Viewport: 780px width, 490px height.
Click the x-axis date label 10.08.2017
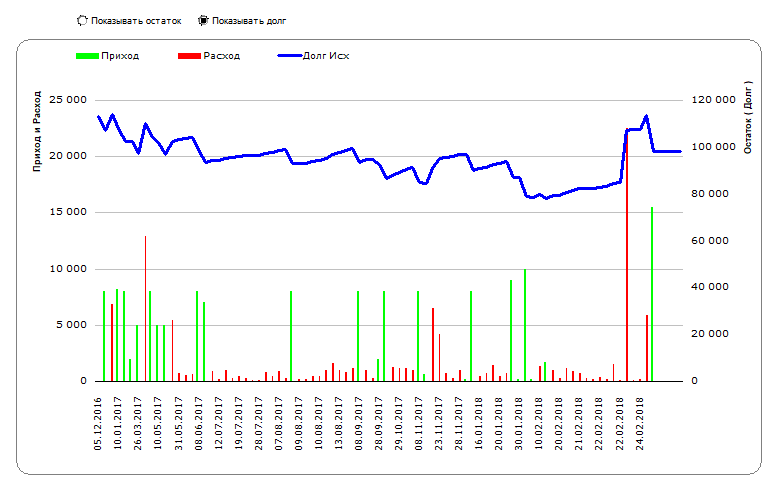tap(318, 424)
